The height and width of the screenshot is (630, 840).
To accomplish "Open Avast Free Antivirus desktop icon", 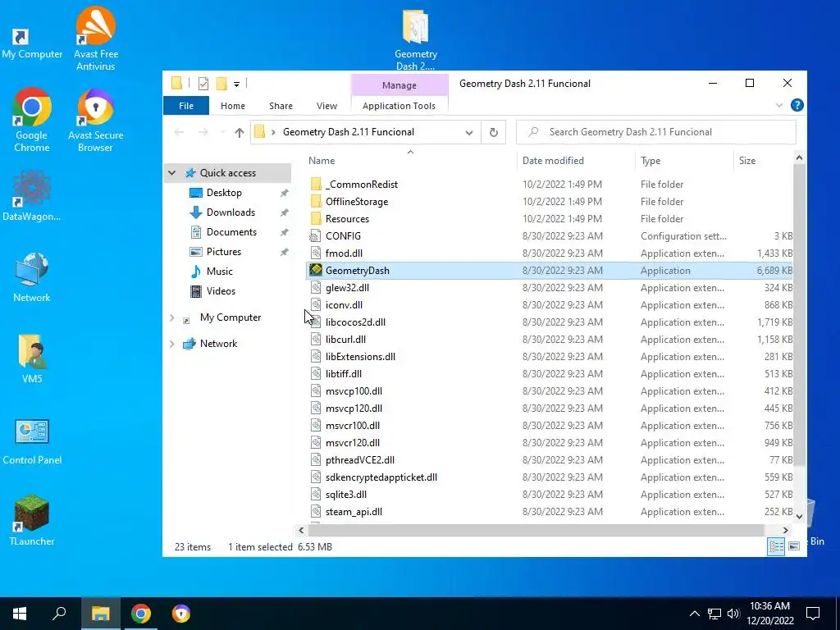I will click(95, 39).
